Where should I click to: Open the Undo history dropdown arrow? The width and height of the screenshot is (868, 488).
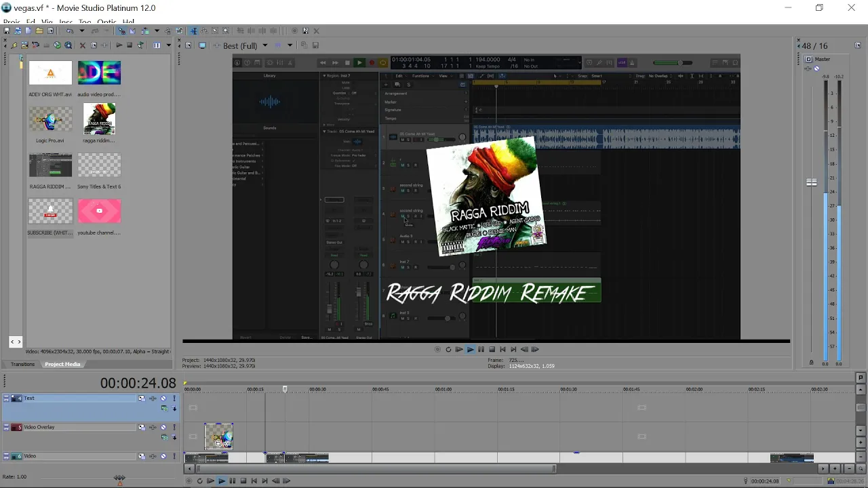click(x=82, y=30)
